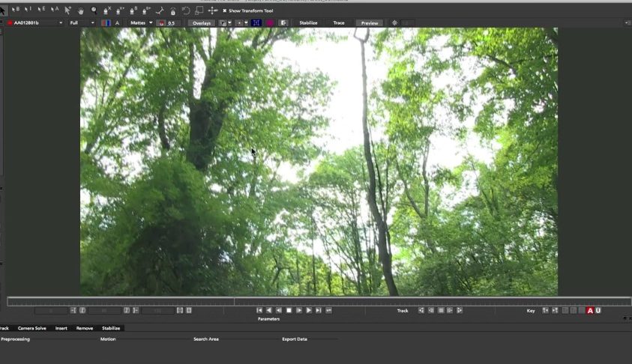
Task: Toggle the zoom window icon
Action: tap(283, 23)
